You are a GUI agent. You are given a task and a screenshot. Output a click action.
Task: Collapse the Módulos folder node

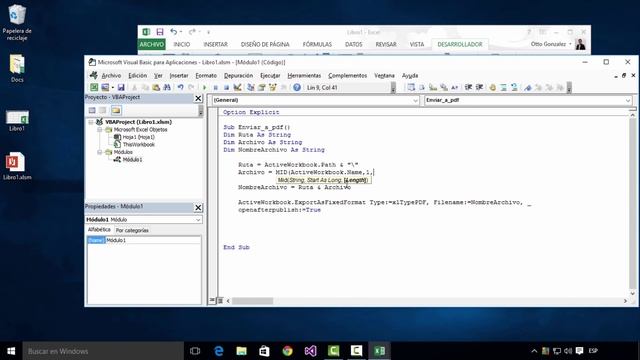pyautogui.click(x=99, y=152)
